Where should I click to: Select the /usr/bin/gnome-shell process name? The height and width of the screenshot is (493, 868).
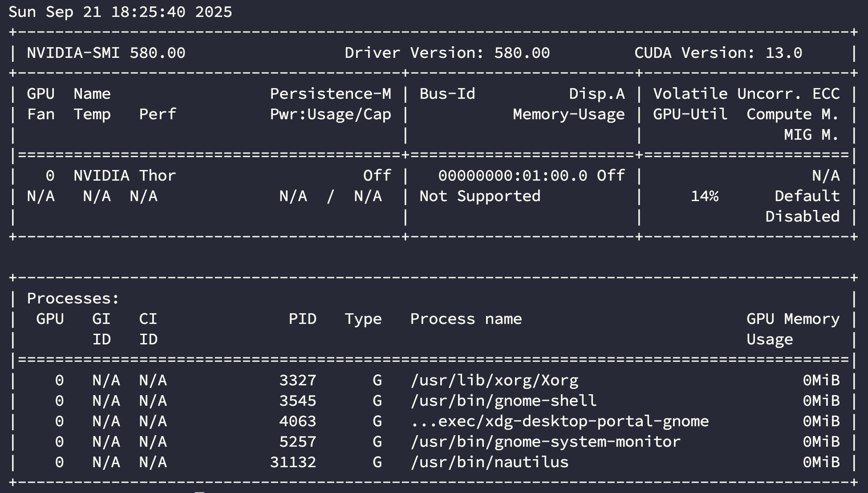click(x=503, y=401)
